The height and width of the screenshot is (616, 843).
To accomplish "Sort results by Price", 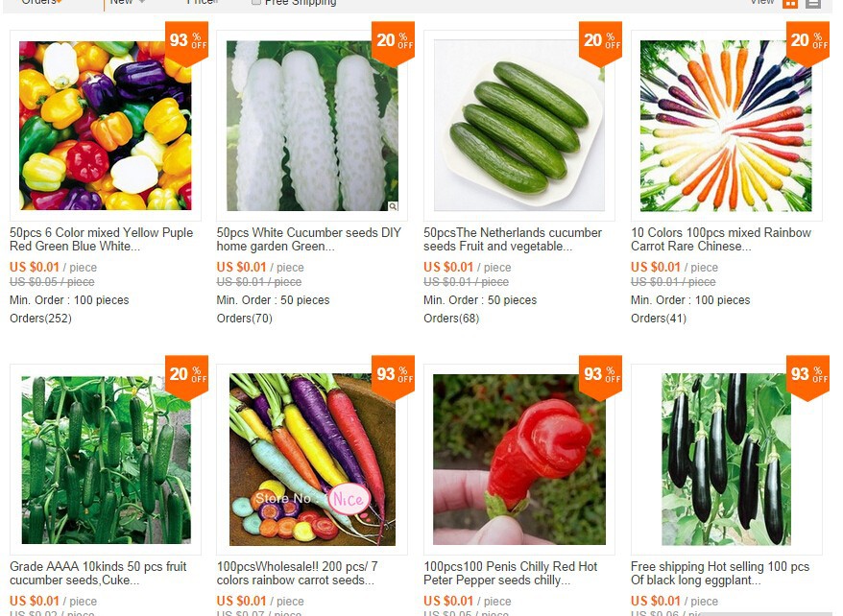I will [x=202, y=2].
